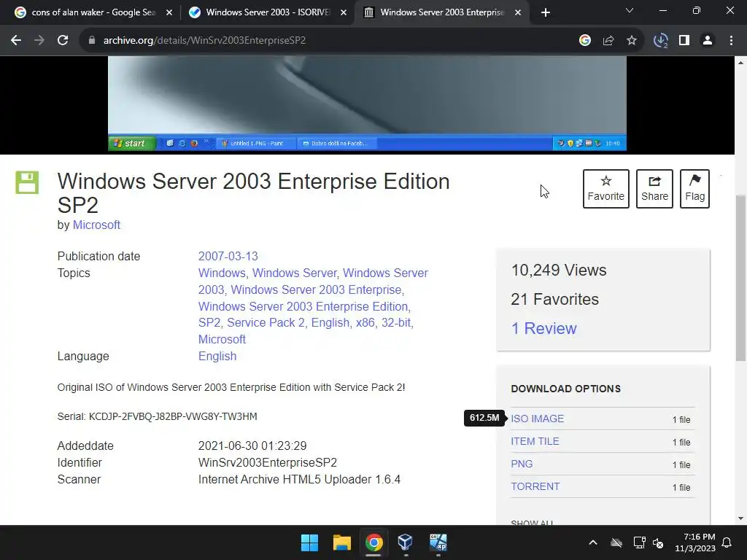Viewport: 747px width, 560px height.
Task: Click the muted volume tray icon
Action: 658,542
